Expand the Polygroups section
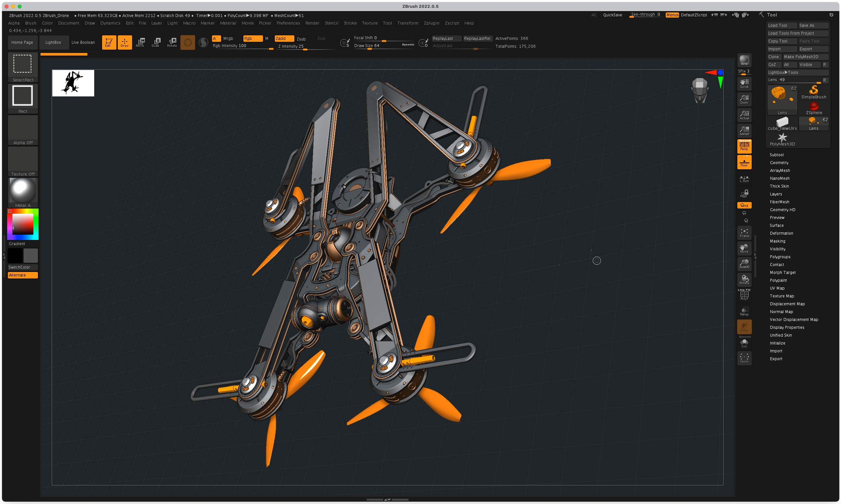This screenshot has width=841, height=504. (x=780, y=257)
